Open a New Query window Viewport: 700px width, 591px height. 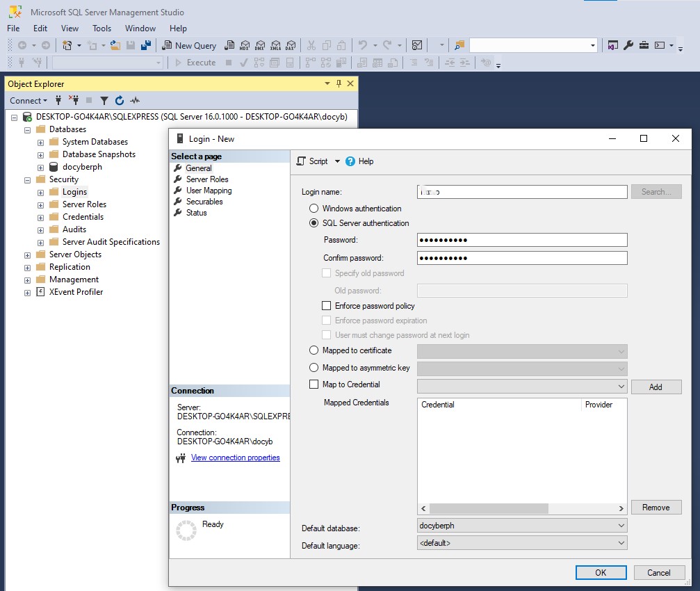pos(191,45)
